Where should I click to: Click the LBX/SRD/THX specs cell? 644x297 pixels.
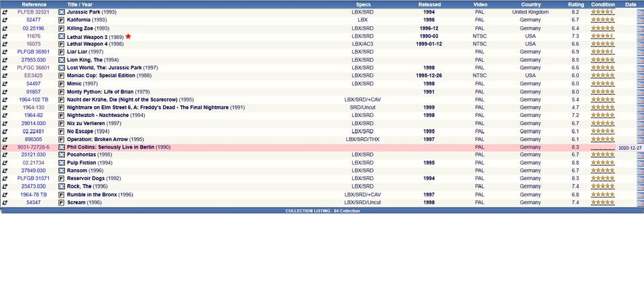(x=364, y=140)
